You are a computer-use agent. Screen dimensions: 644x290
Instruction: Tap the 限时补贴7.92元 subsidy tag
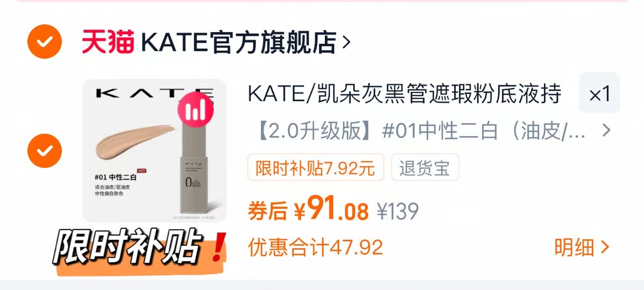(315, 167)
